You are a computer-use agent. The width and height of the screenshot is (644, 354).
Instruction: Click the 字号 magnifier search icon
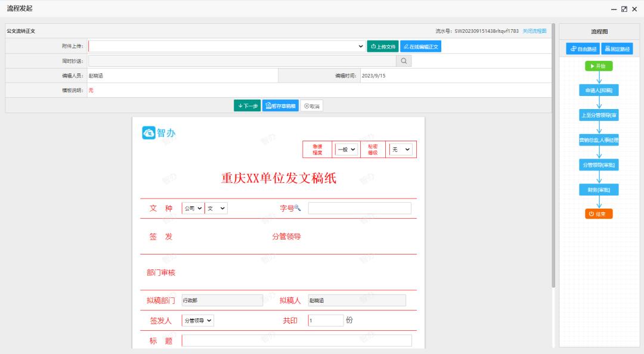point(296,207)
